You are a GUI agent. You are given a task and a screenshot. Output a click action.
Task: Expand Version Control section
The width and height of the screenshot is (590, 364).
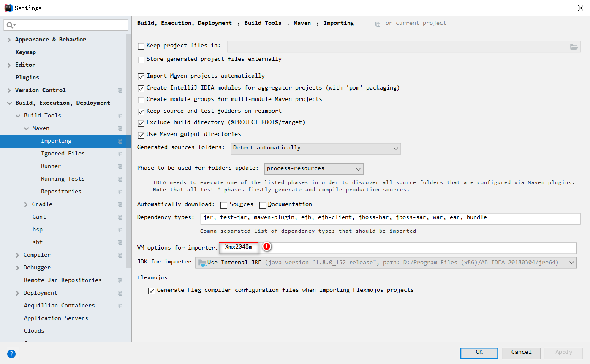point(9,90)
